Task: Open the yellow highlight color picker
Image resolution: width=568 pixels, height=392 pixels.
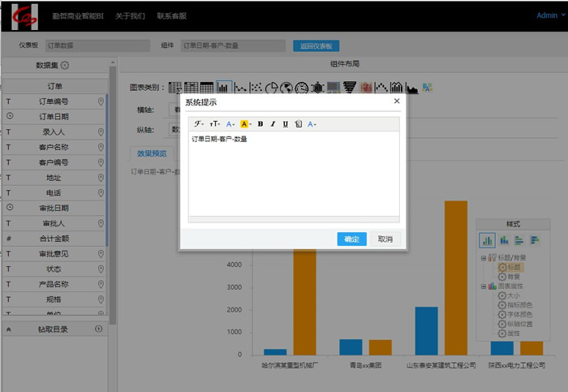Action: coord(246,124)
